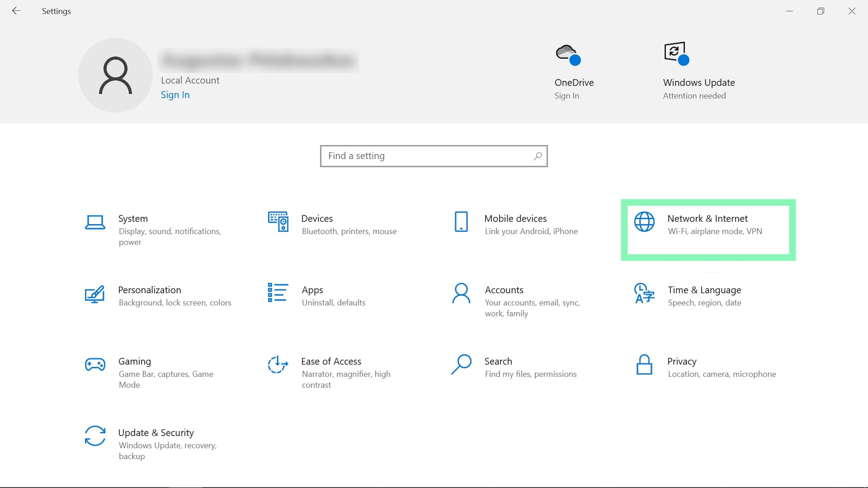Open the Search magnifier category icon
The width and height of the screenshot is (868, 488).
[x=461, y=364]
